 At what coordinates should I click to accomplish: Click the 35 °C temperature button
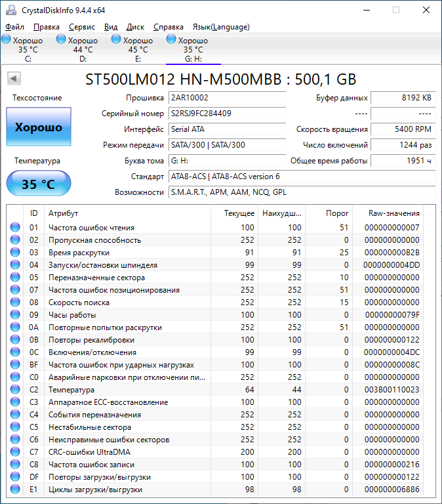39,183
